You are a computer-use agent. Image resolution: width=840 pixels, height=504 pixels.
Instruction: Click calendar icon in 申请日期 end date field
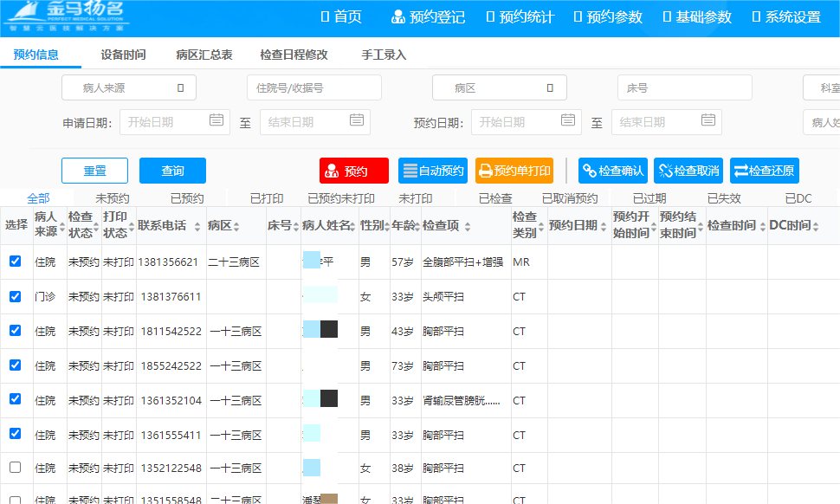click(x=357, y=120)
